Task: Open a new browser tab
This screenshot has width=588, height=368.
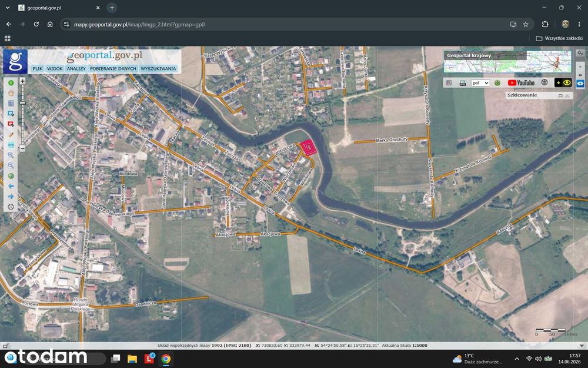Action: click(x=112, y=8)
